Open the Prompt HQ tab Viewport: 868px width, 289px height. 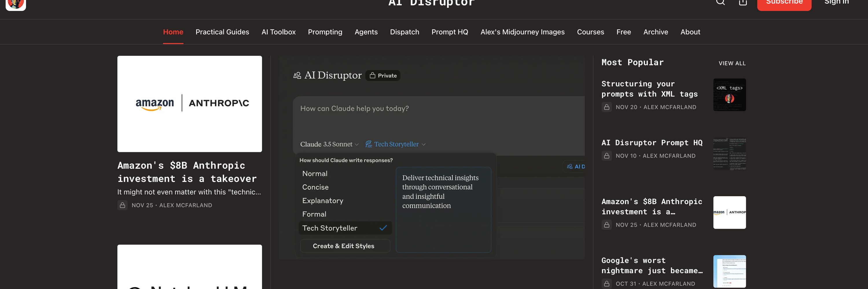coord(450,32)
